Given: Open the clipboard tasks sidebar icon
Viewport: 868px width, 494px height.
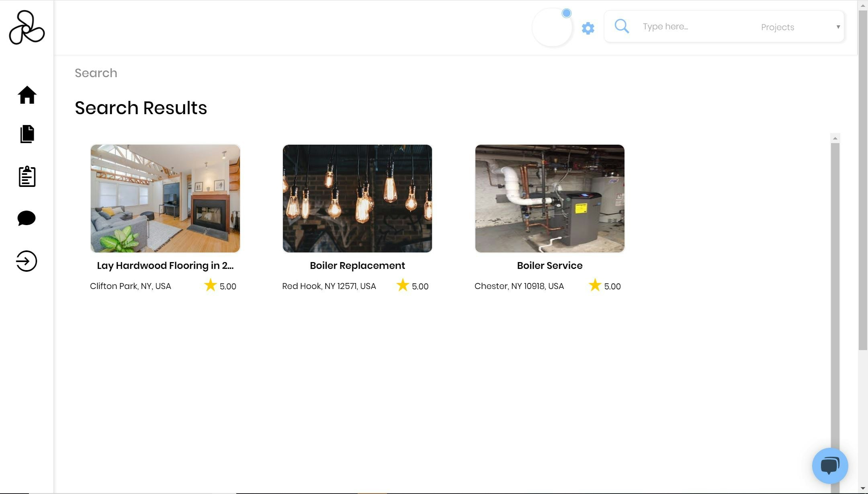Looking at the screenshot, I should [27, 176].
